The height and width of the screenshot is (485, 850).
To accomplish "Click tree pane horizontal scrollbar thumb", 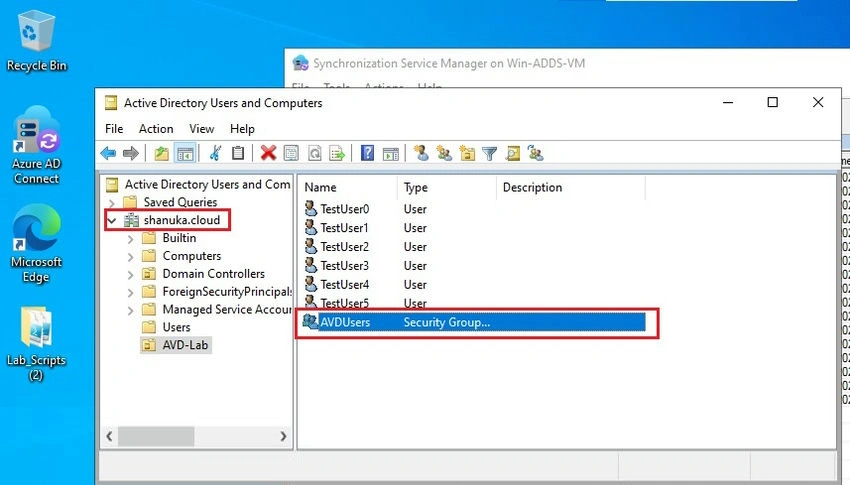I will pyautogui.click(x=156, y=436).
